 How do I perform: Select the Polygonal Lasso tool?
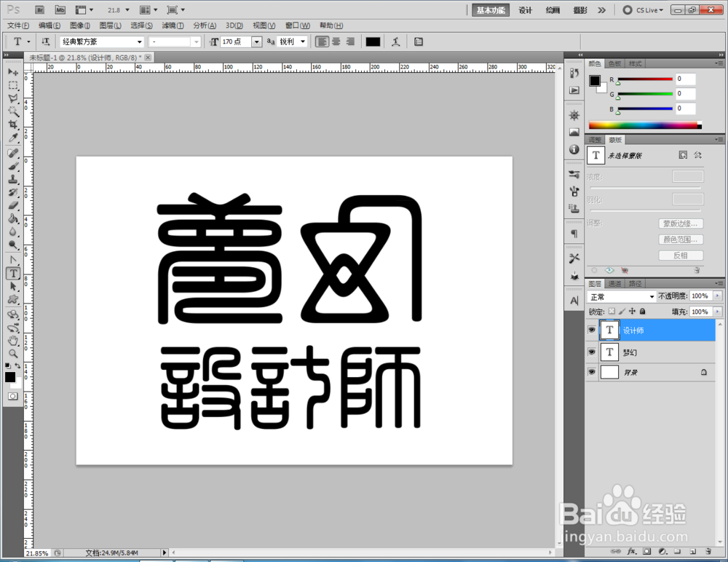point(13,98)
